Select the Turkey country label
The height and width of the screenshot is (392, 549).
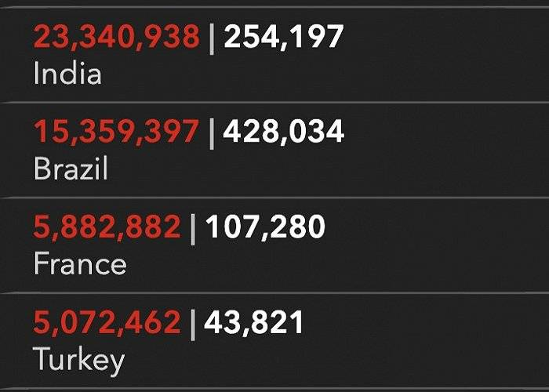(78, 361)
